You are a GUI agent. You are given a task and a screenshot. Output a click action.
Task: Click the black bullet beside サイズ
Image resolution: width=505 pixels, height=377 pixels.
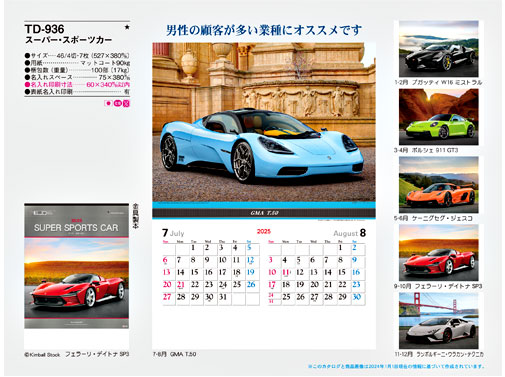(27, 56)
